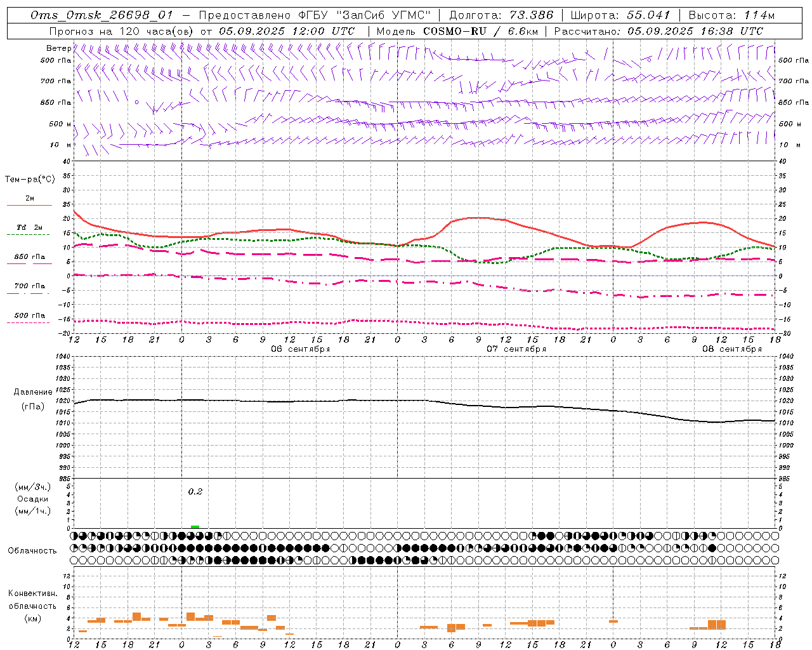Image resolution: width=812 pixels, height=650 pixels.
Task: Click the forecast start time 05.09.2025 12:00 UTC
Action: click(x=287, y=30)
